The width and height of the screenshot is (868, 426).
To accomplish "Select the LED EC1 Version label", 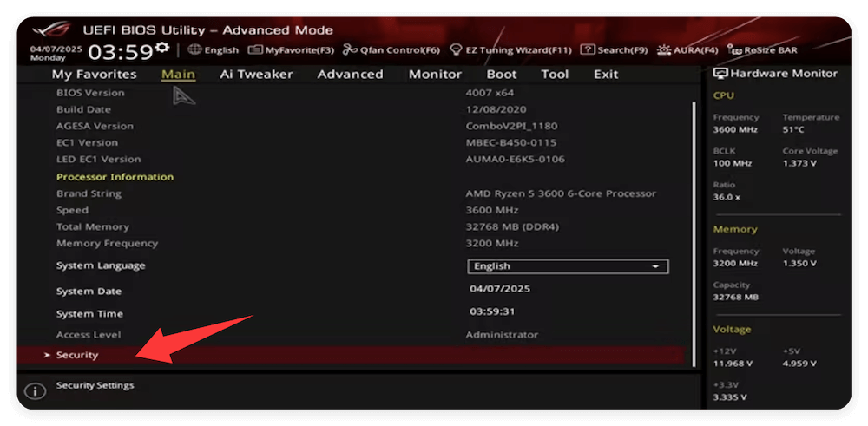I will [x=99, y=160].
